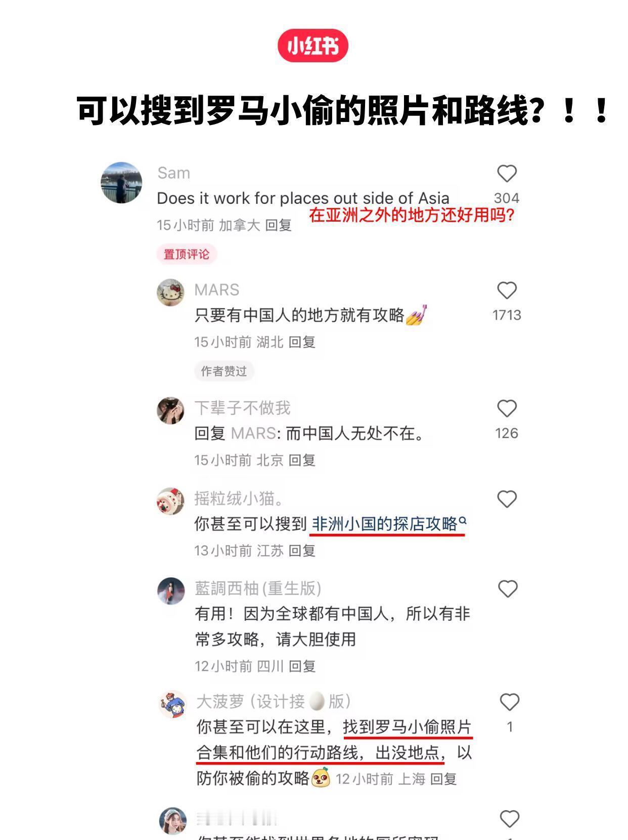
Task: View 下辈子不做我 profile picture
Action: coord(170,410)
